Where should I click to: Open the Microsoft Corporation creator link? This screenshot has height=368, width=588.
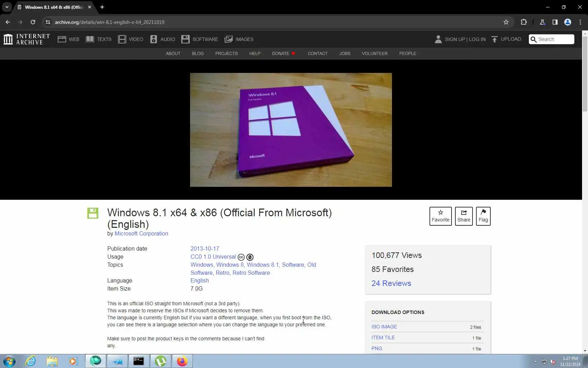pos(141,234)
